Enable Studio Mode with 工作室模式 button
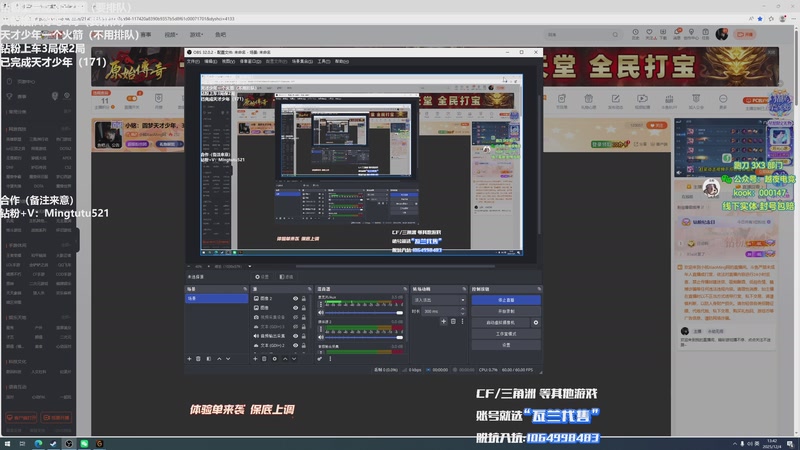Viewport: 800px width, 450px height. point(506,334)
